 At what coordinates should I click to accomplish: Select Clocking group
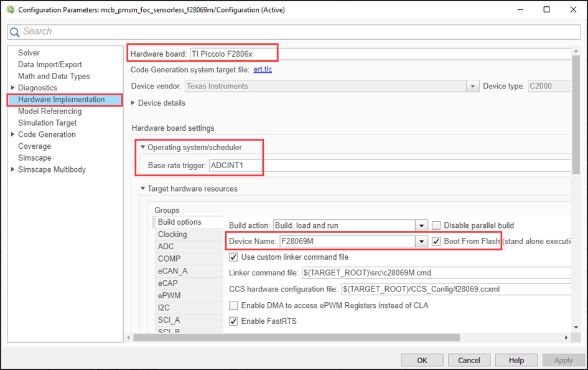click(x=189, y=235)
